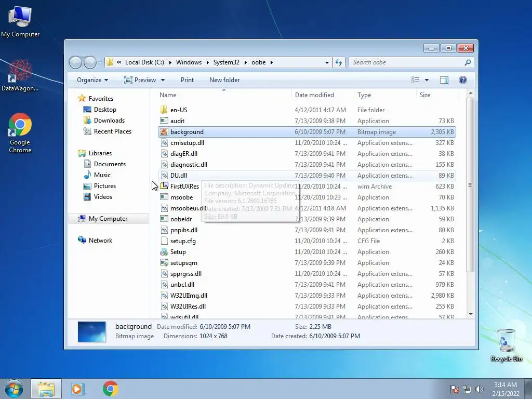
Task: Open Google Chrome desktop shortcut
Action: (x=20, y=133)
